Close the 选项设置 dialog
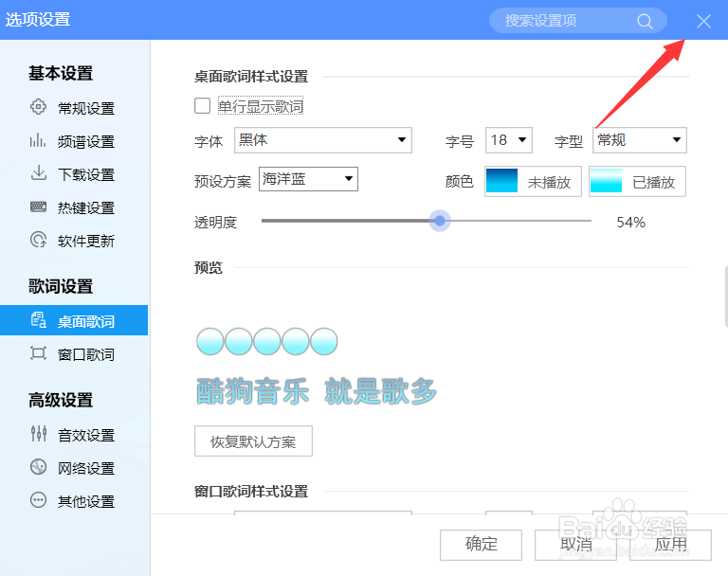The width and height of the screenshot is (728, 576). [x=704, y=21]
